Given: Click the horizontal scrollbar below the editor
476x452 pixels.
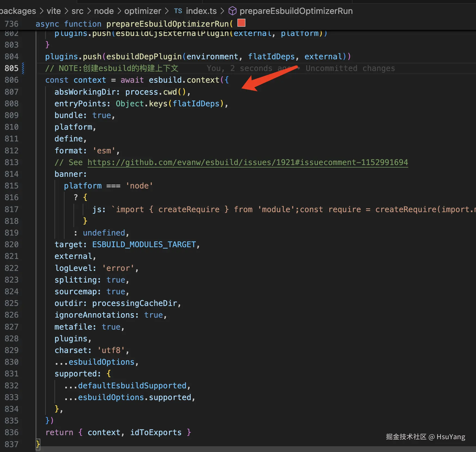Looking at the screenshot, I should tap(256, 449).
